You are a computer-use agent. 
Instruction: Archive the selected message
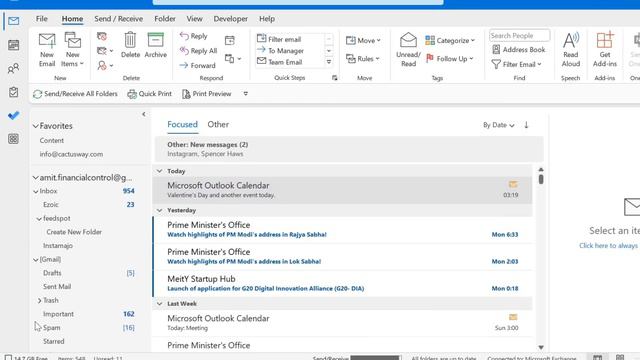click(156, 45)
